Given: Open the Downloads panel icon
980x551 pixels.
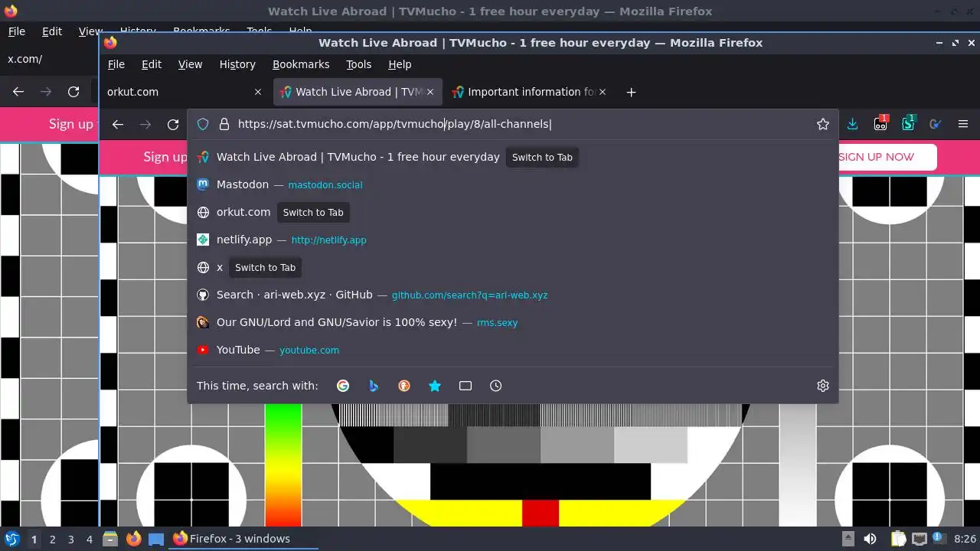Looking at the screenshot, I should [x=852, y=124].
